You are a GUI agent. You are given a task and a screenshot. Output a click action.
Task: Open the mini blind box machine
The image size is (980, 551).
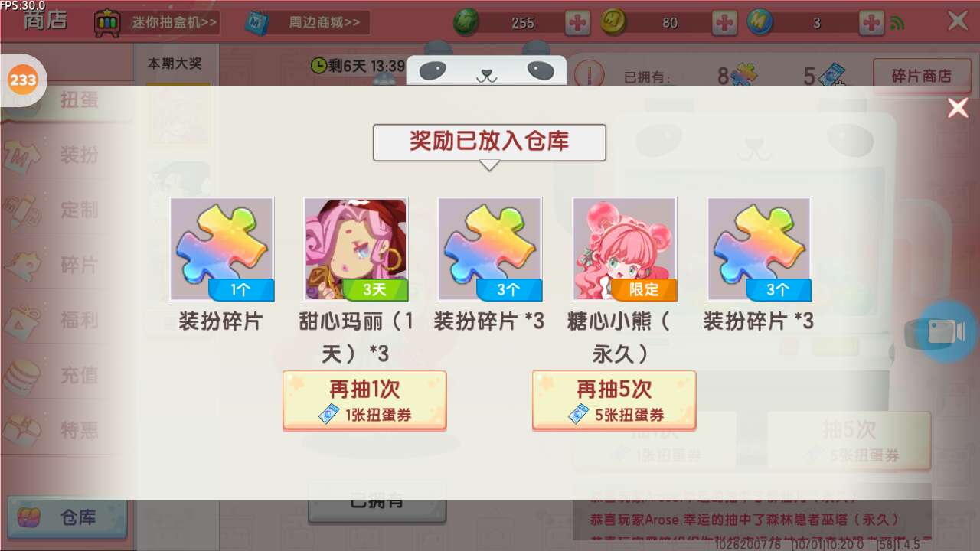click(156, 22)
